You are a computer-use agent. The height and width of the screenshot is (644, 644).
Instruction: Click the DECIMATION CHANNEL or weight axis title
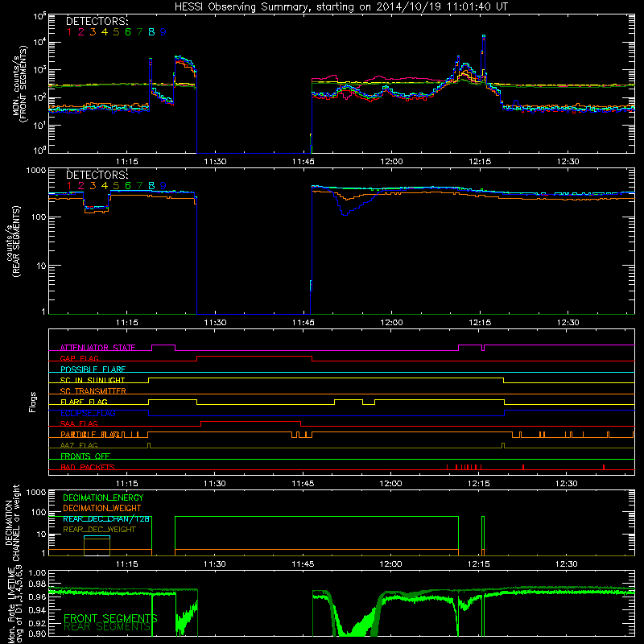pyautogui.click(x=12, y=522)
